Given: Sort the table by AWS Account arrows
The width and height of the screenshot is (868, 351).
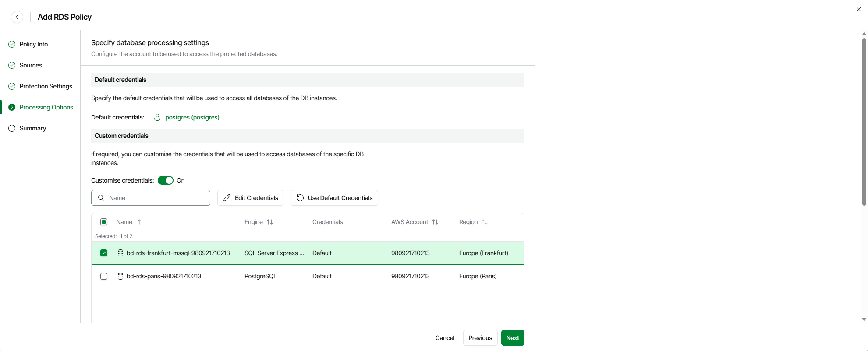Looking at the screenshot, I should [x=435, y=222].
